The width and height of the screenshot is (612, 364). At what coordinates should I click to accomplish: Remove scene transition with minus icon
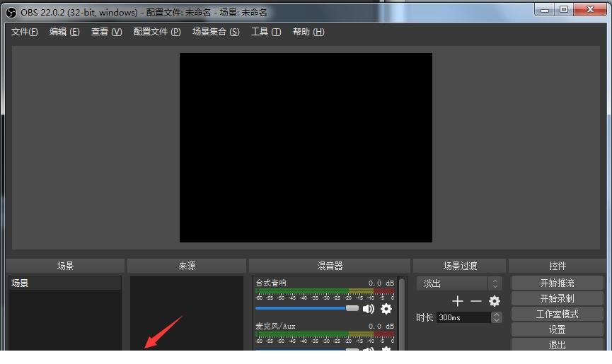[475, 301]
